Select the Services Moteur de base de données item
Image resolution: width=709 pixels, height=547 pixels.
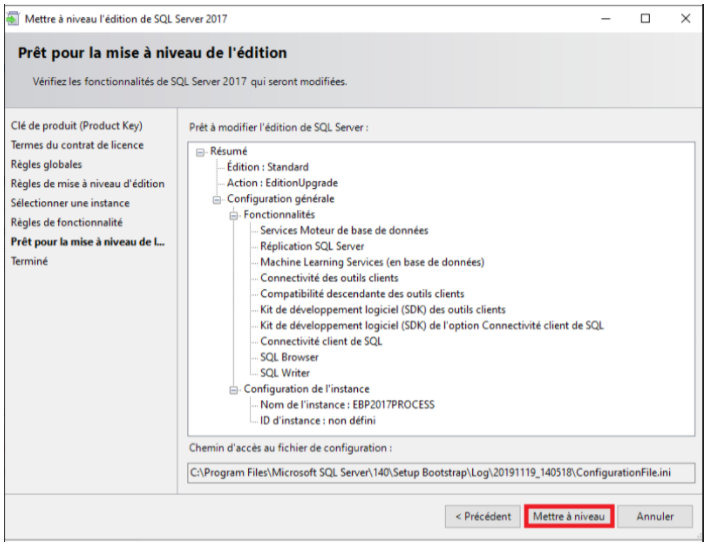click(344, 231)
